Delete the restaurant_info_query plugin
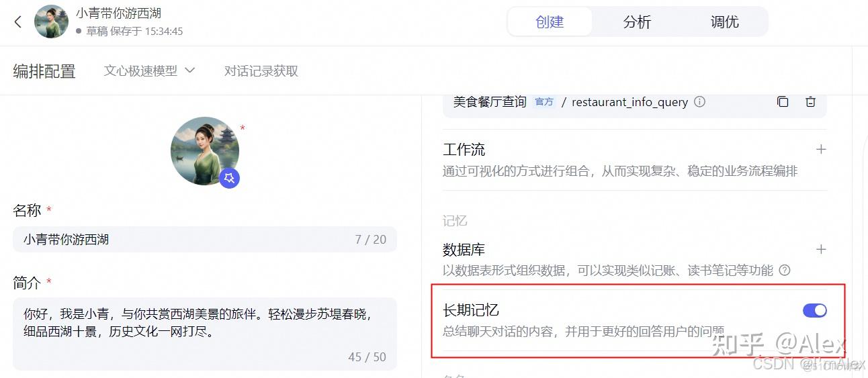The width and height of the screenshot is (868, 378). 810,102
